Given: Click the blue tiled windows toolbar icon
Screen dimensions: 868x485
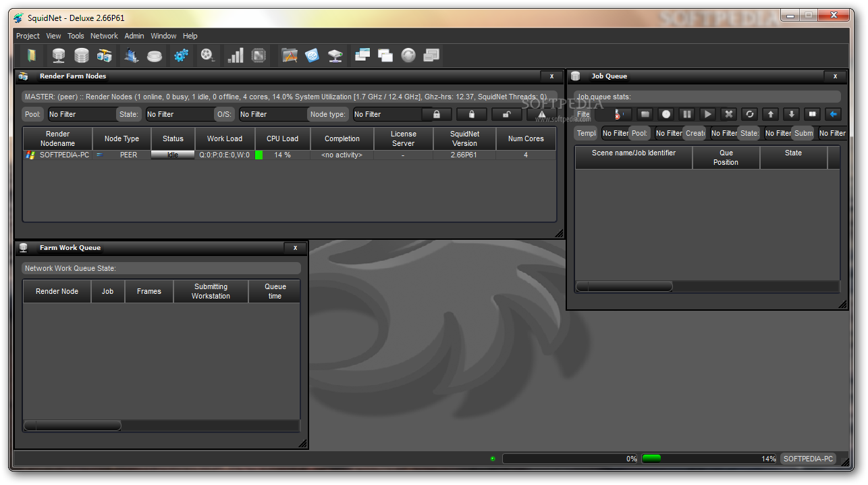Looking at the screenshot, I should 362,55.
